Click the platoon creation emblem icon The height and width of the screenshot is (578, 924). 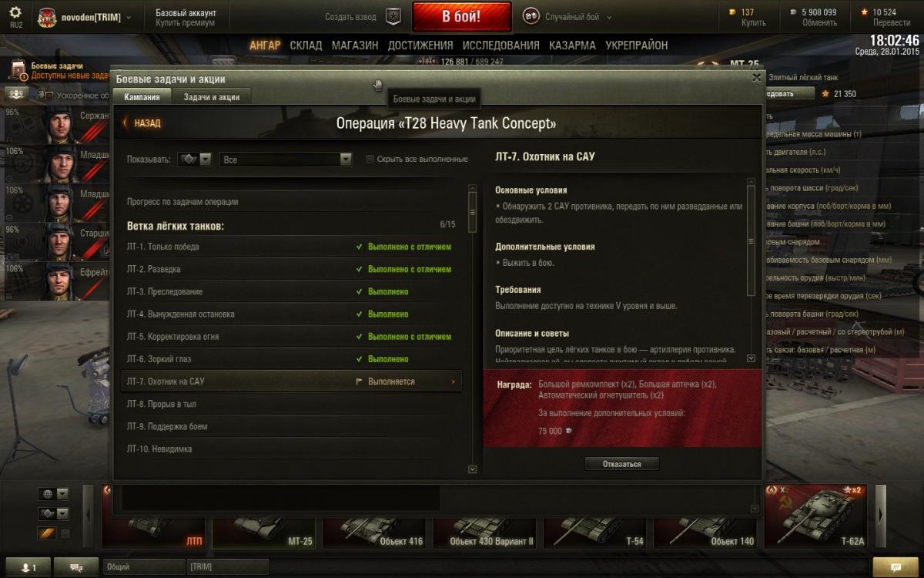tap(393, 17)
